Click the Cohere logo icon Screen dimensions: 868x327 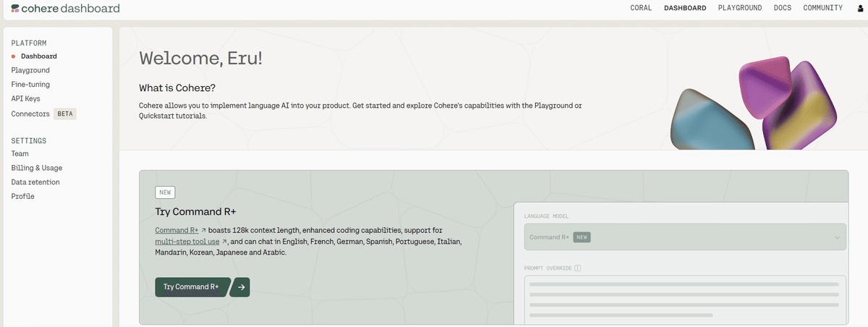pos(15,9)
